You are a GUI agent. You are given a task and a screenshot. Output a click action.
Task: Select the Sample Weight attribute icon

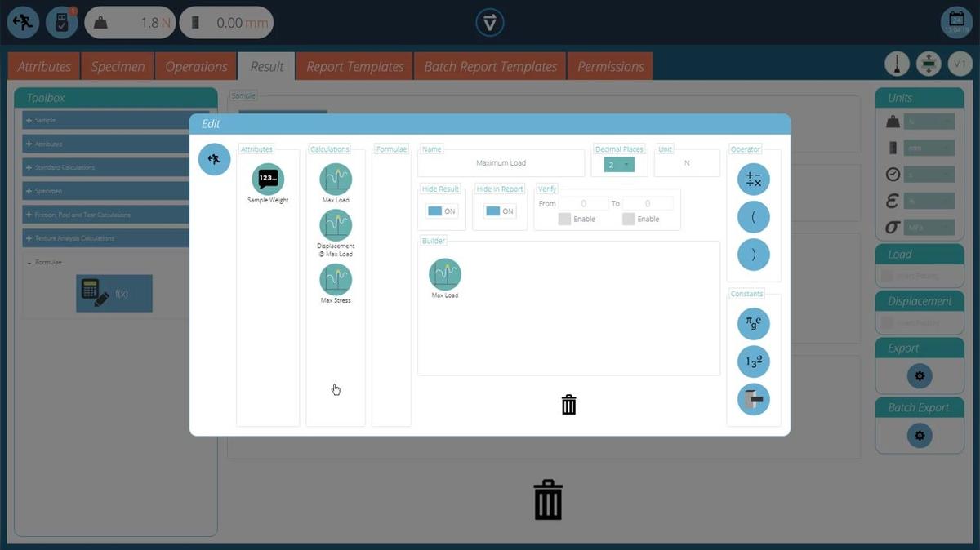tap(268, 179)
